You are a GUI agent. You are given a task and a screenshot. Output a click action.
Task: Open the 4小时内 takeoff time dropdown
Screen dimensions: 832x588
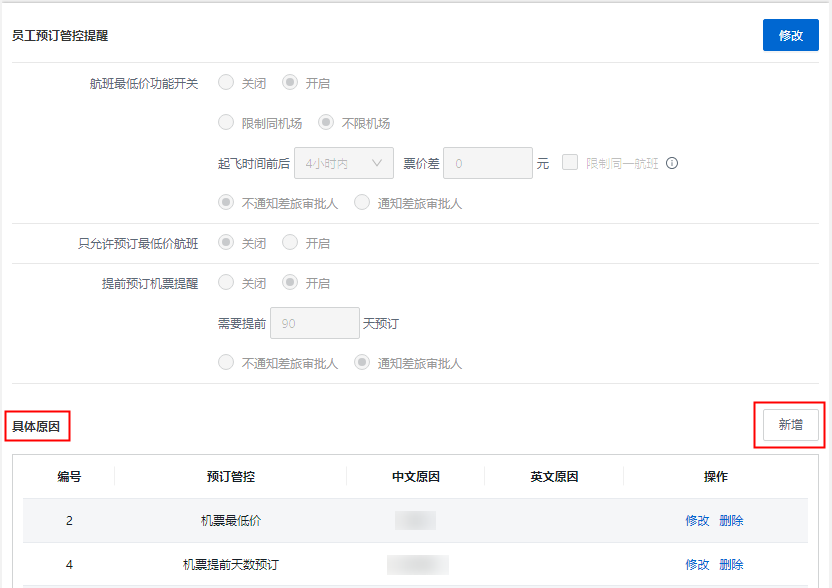[344, 163]
